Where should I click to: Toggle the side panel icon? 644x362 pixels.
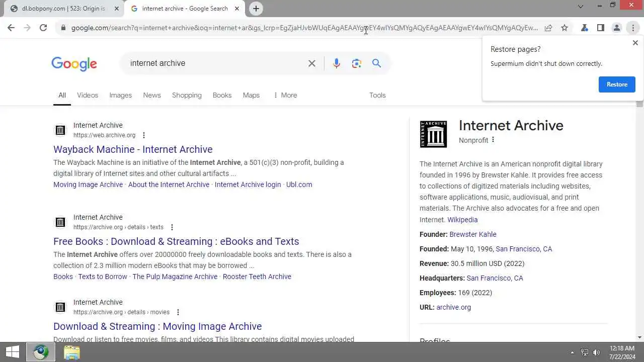tap(601, 28)
